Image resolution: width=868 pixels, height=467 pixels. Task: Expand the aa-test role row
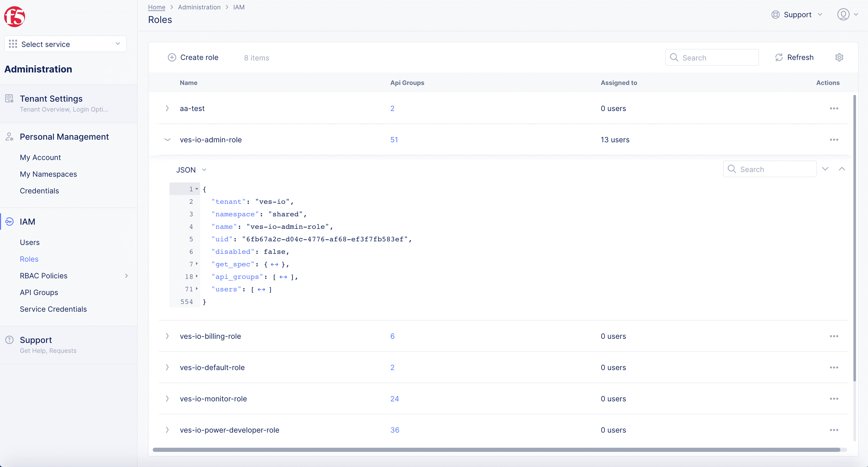(x=167, y=109)
